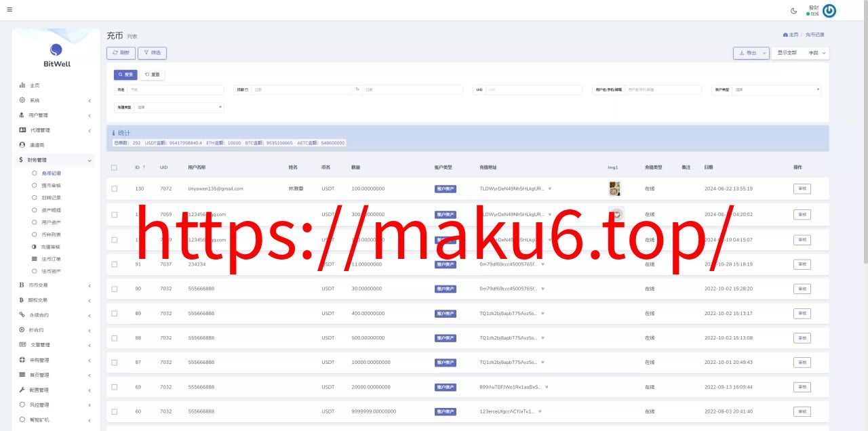Click the 币币交易 bitcoin icon

pyautogui.click(x=22, y=285)
